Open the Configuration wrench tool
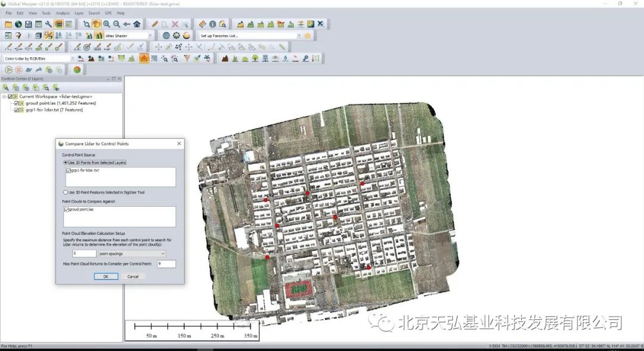This screenshot has height=351, width=644. [48, 24]
